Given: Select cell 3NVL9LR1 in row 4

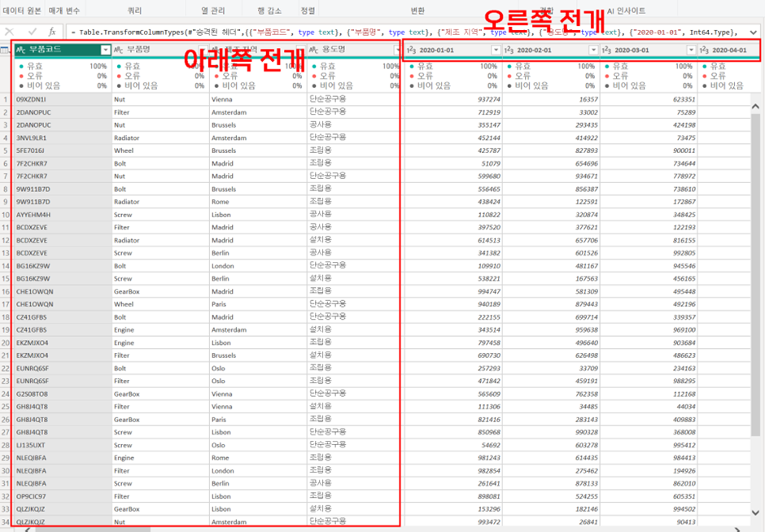Looking at the screenshot, I should [63, 138].
